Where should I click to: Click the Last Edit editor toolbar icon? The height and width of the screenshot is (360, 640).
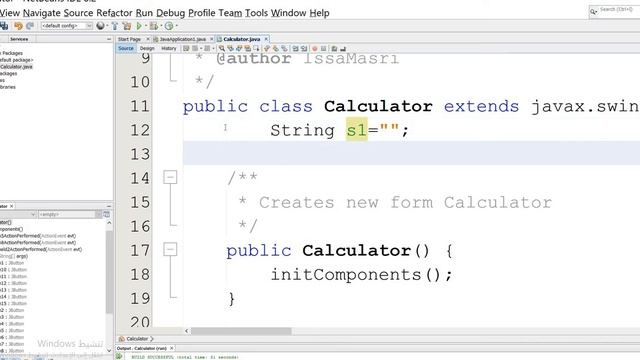[186, 49]
